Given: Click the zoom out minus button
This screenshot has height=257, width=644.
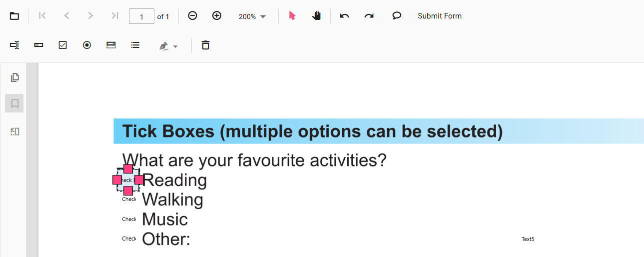Looking at the screenshot, I should click(192, 16).
